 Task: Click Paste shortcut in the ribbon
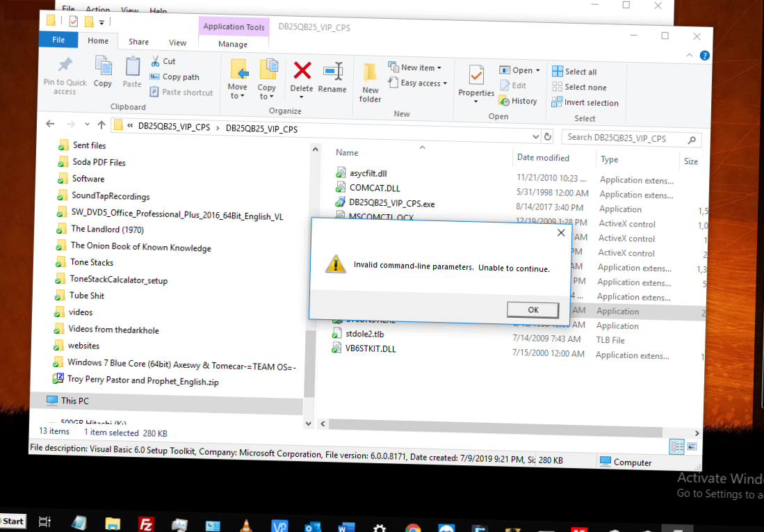coord(181,92)
